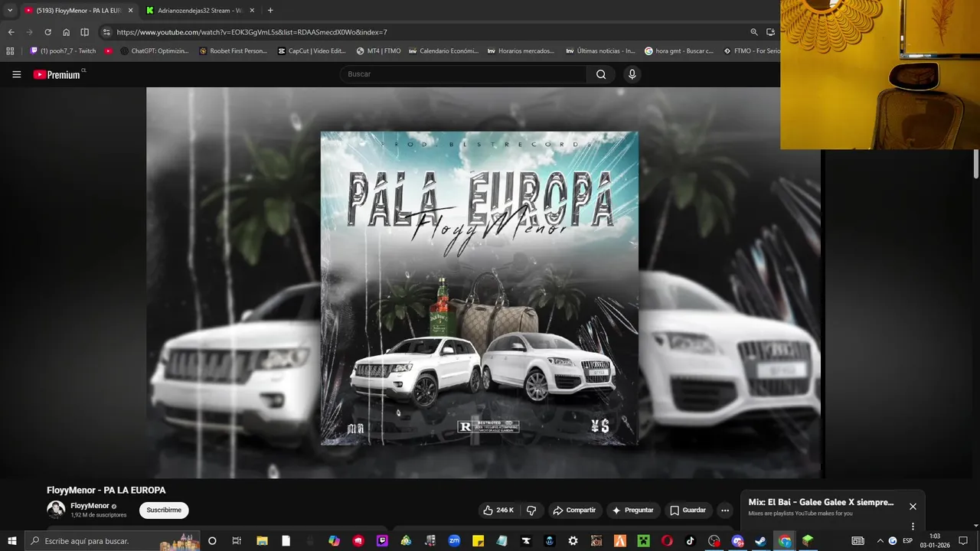Toggle the browser side panel icon
980x551 pixels.
pos(84,32)
